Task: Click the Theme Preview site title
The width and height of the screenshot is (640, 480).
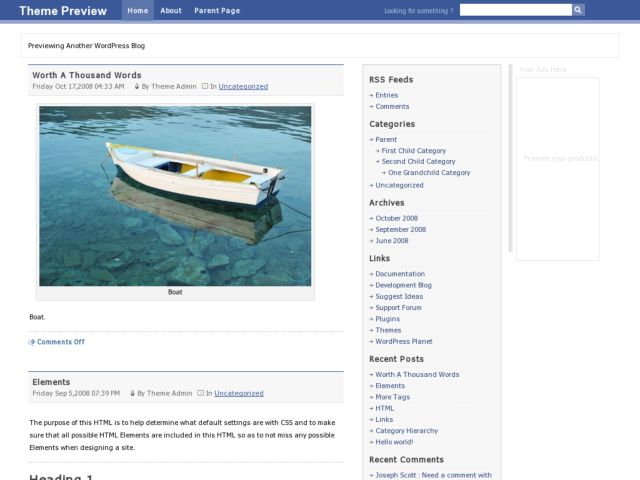Action: tap(63, 11)
